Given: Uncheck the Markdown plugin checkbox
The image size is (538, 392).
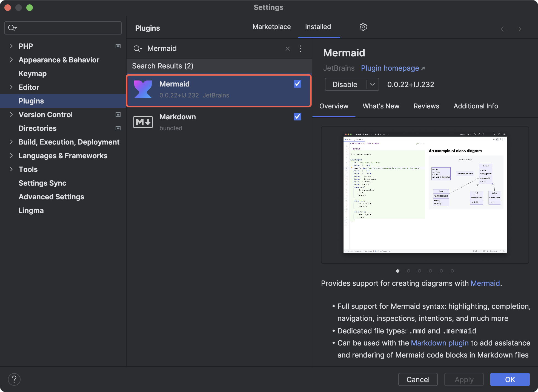Looking at the screenshot, I should coord(297,117).
